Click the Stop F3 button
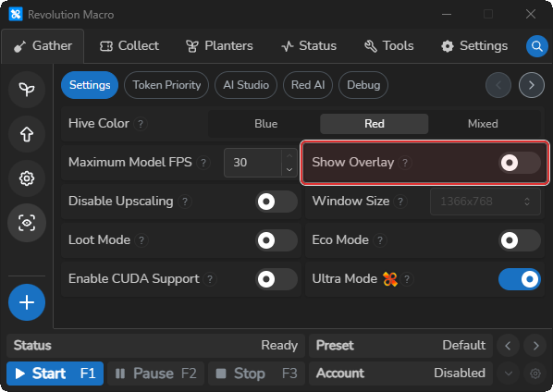This screenshot has width=553, height=392. tap(257, 374)
